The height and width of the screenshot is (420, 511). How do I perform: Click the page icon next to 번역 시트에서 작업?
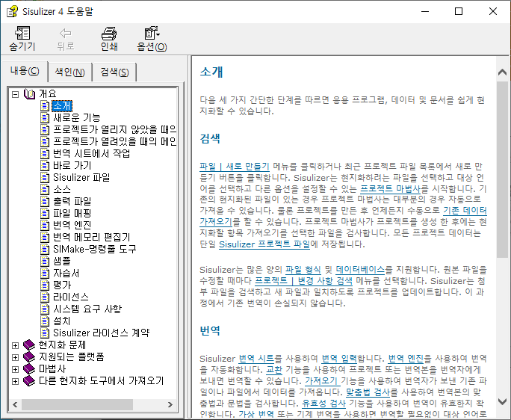[45, 154]
